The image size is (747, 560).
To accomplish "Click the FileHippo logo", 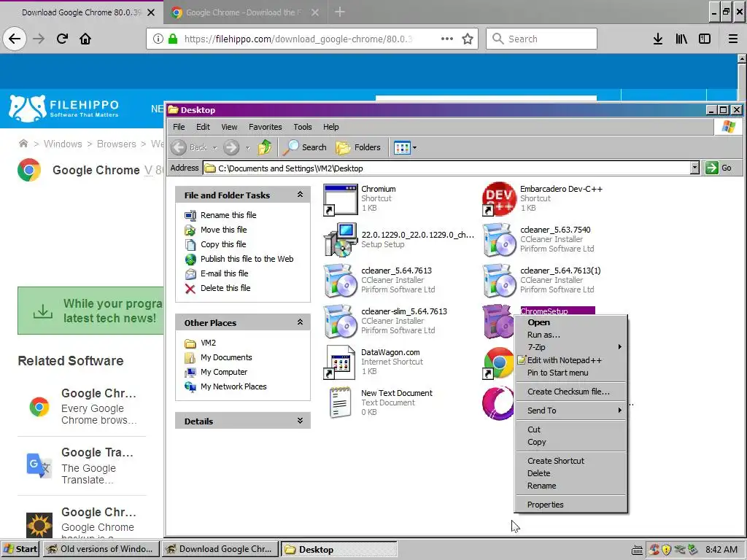I will click(x=64, y=108).
